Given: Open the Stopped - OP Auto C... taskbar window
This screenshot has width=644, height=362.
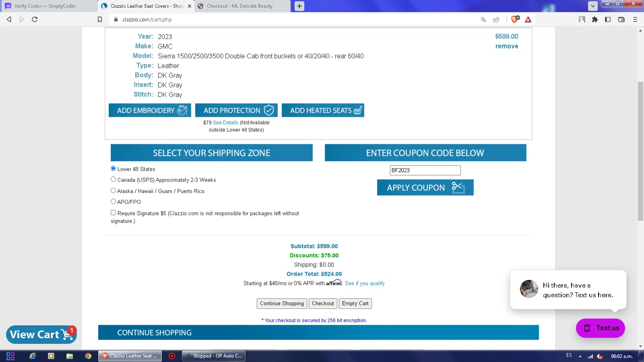Looking at the screenshot, I should (x=214, y=356).
